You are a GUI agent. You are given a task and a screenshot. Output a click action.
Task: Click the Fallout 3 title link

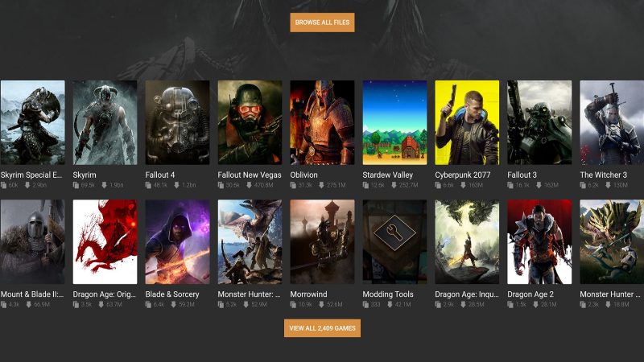(522, 175)
